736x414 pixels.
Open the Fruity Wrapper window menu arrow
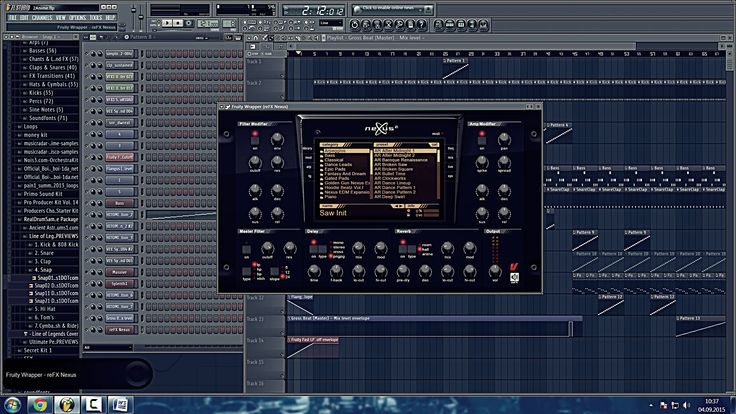[222, 107]
